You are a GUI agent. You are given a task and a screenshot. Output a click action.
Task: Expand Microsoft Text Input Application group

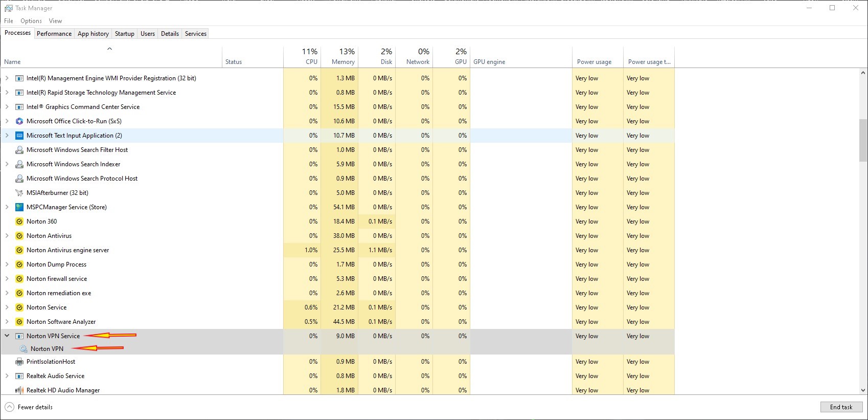7,136
